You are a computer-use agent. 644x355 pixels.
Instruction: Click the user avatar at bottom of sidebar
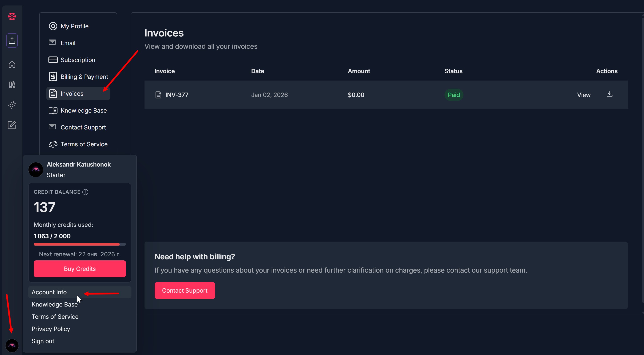click(12, 346)
